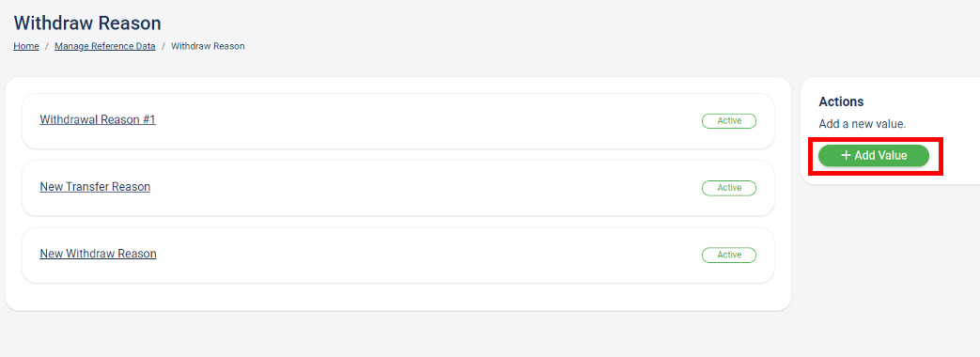Click the Withdraw Reason page title

point(87,23)
